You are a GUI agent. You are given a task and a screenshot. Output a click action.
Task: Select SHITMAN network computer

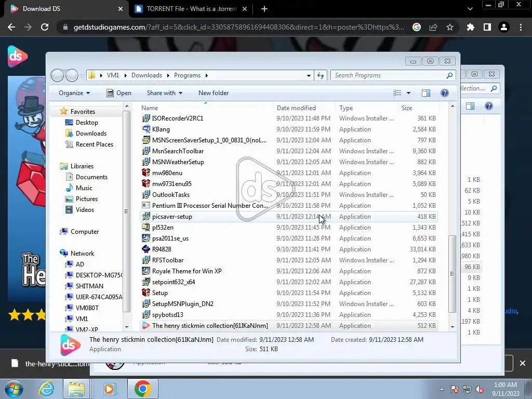click(89, 286)
